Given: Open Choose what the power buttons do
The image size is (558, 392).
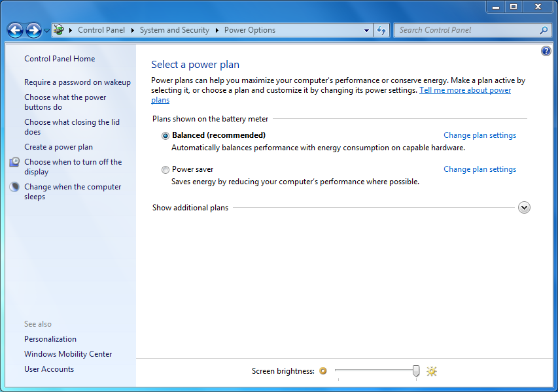Looking at the screenshot, I should tap(65, 102).
